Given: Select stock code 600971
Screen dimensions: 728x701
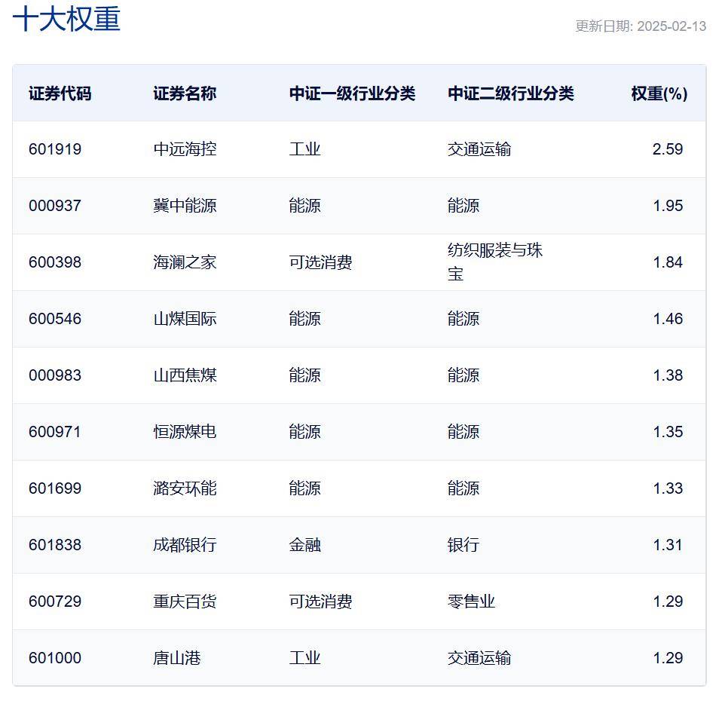Looking at the screenshot, I should point(55,432).
